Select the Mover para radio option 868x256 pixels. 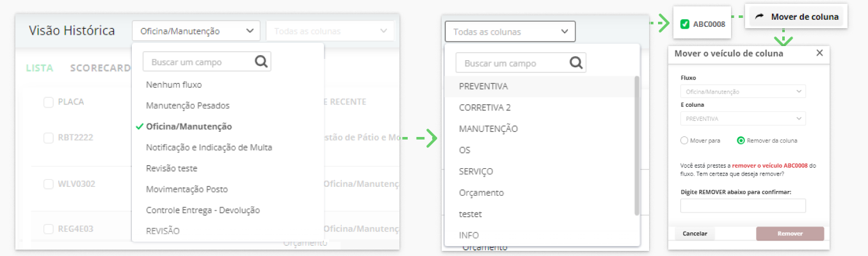click(684, 140)
